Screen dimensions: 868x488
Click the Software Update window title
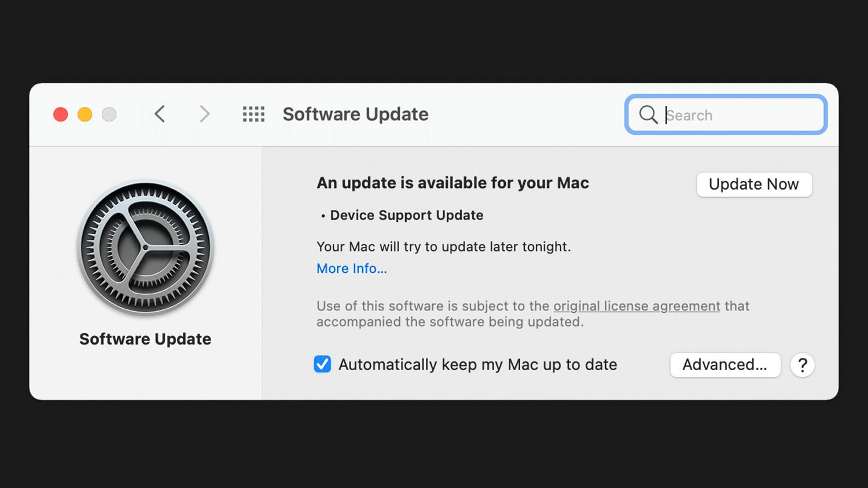(x=355, y=114)
